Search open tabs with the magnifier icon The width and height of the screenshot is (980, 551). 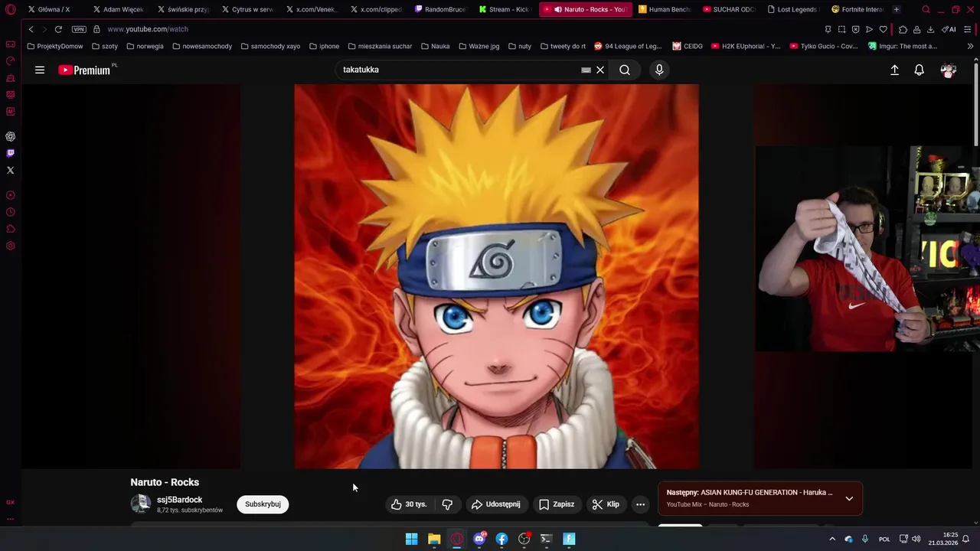[926, 9]
